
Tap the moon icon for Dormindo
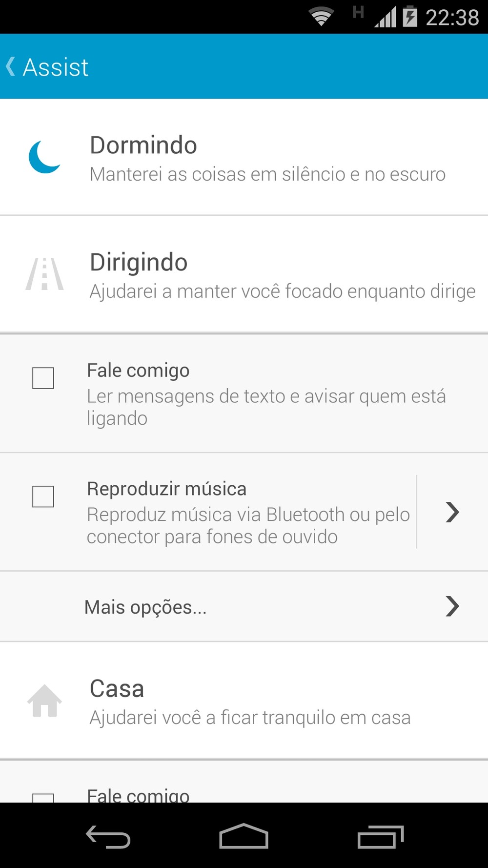tap(44, 157)
